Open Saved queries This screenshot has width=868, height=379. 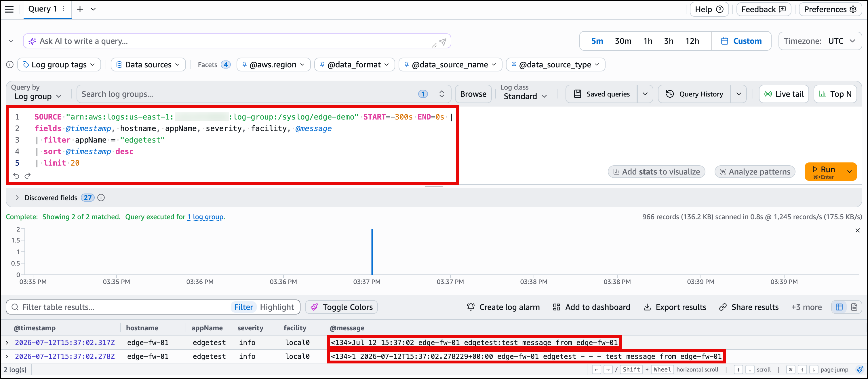pyautogui.click(x=602, y=94)
